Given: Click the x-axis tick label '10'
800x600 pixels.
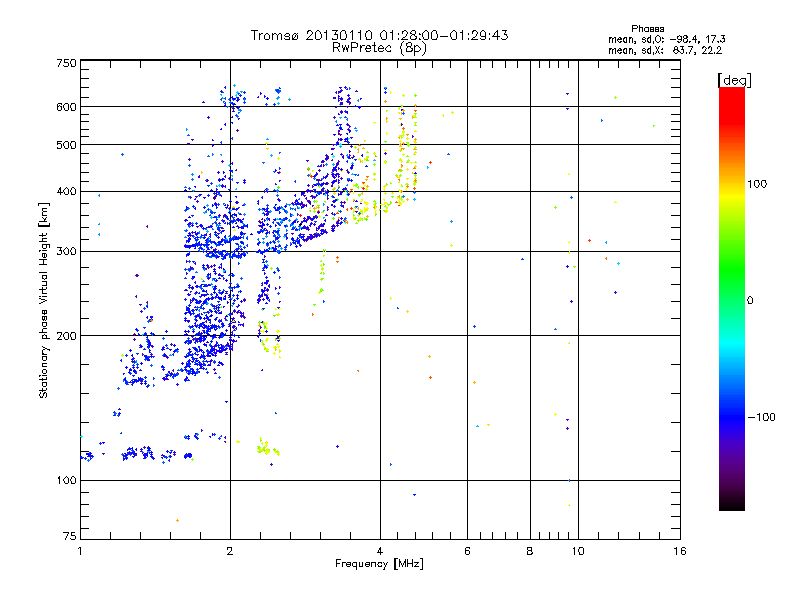Looking at the screenshot, I should pyautogui.click(x=578, y=551).
